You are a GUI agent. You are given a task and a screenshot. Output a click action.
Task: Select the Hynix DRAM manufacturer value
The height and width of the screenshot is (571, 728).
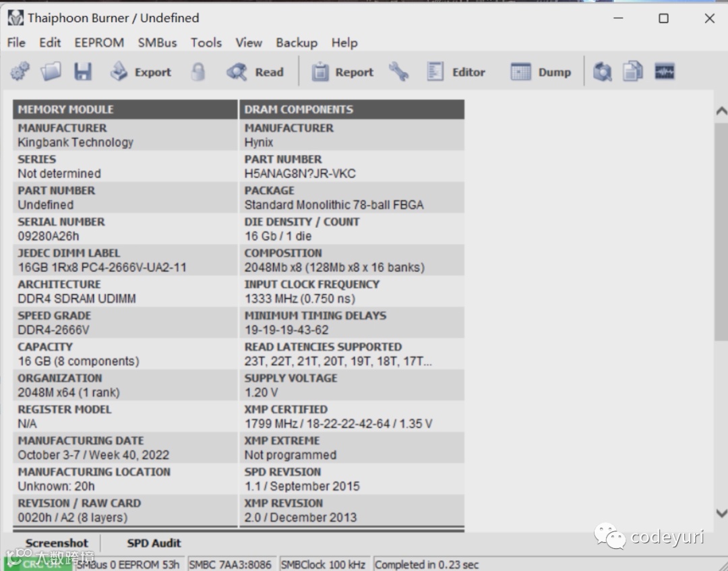coord(259,142)
